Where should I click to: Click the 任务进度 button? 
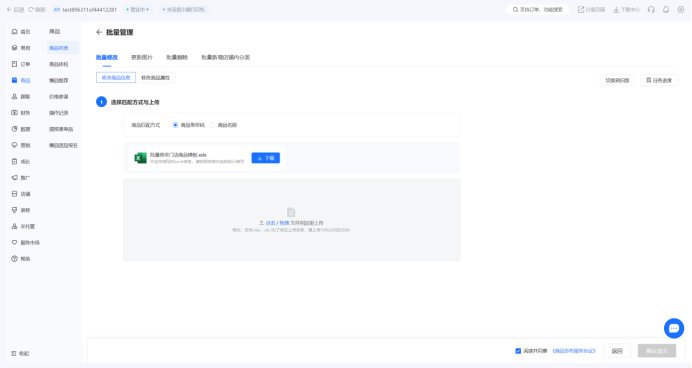(659, 80)
